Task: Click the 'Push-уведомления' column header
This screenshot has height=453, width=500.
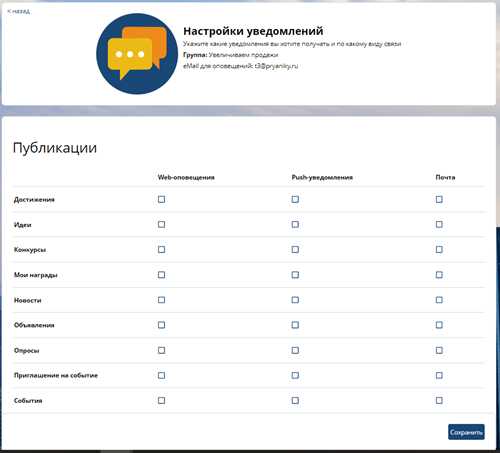Action: 322,177
